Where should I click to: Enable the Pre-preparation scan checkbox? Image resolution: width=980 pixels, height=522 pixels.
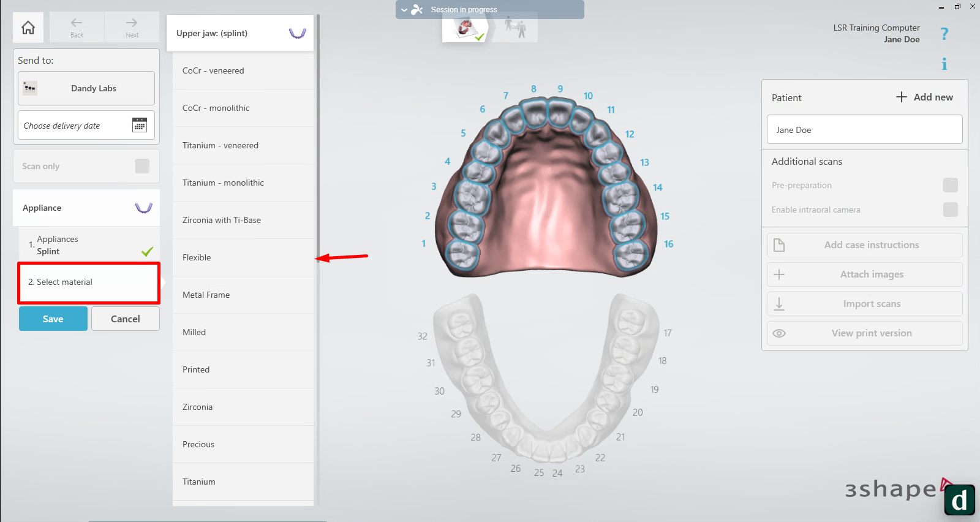(x=950, y=185)
